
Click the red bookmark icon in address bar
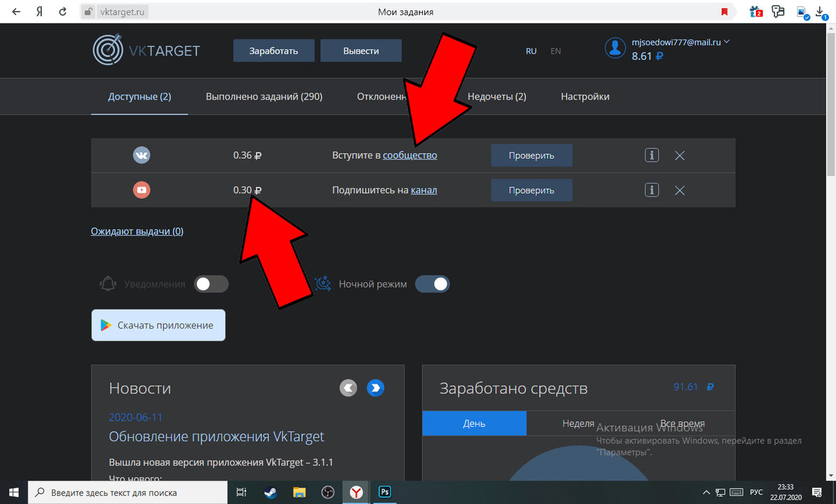point(725,12)
